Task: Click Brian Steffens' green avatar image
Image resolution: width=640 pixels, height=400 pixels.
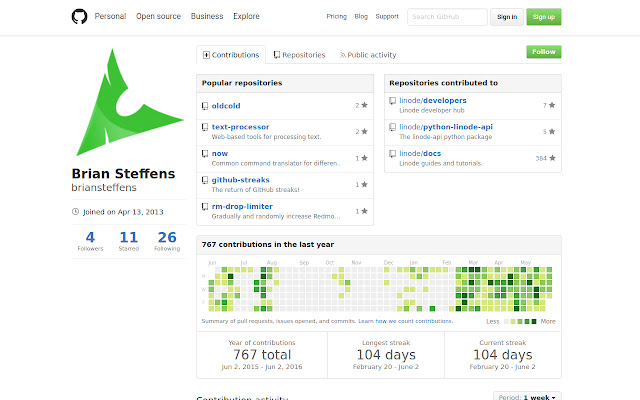Action: (129, 102)
